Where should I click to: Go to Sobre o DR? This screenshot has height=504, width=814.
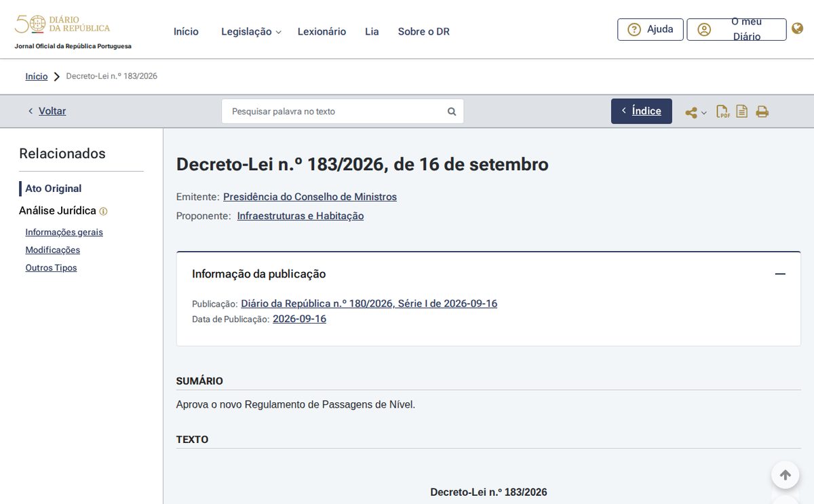click(x=424, y=31)
